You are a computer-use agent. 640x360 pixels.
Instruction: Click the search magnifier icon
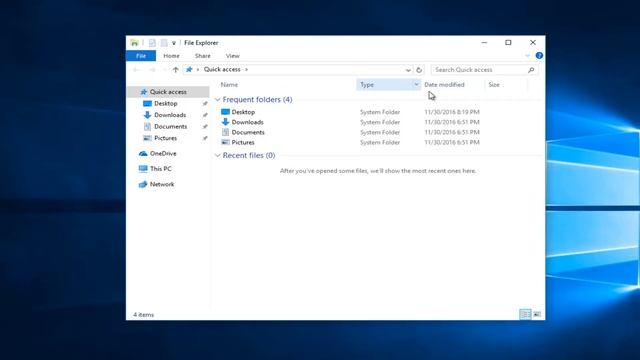[x=531, y=70]
